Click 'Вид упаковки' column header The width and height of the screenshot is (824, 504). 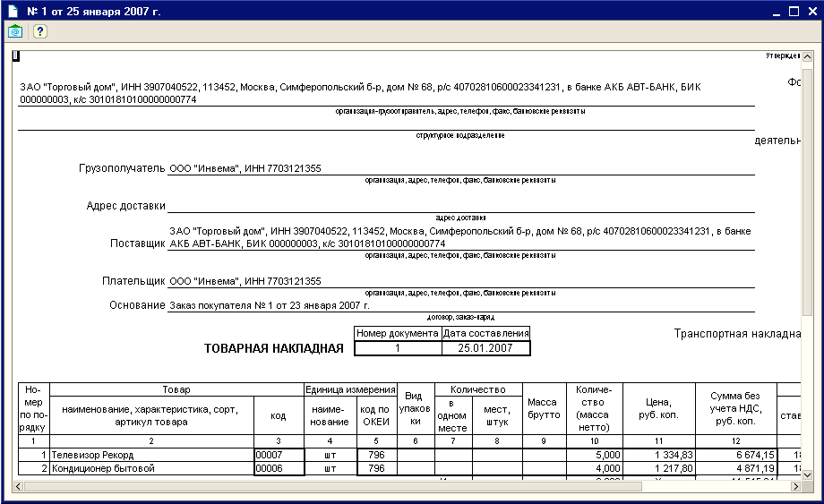(416, 408)
